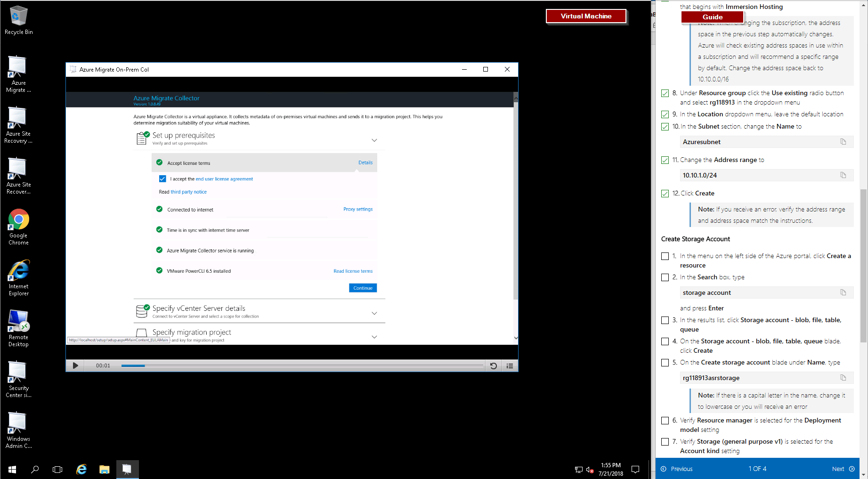Switch to Virtual Machine tab

pos(586,16)
